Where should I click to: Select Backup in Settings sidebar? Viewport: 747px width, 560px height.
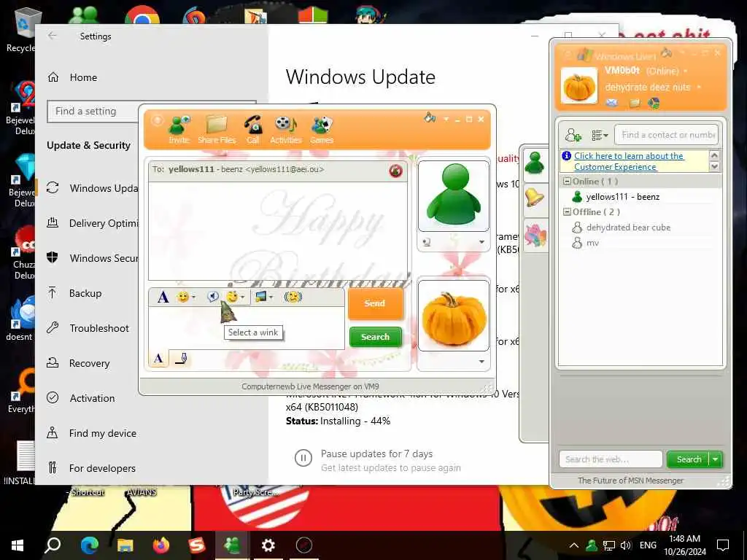[x=87, y=293]
